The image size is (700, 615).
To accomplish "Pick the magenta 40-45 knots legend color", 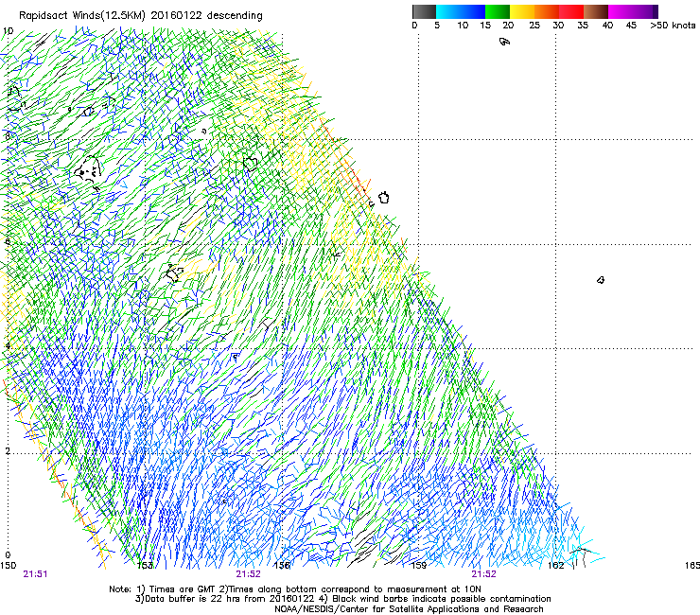I will pyautogui.click(x=621, y=11).
